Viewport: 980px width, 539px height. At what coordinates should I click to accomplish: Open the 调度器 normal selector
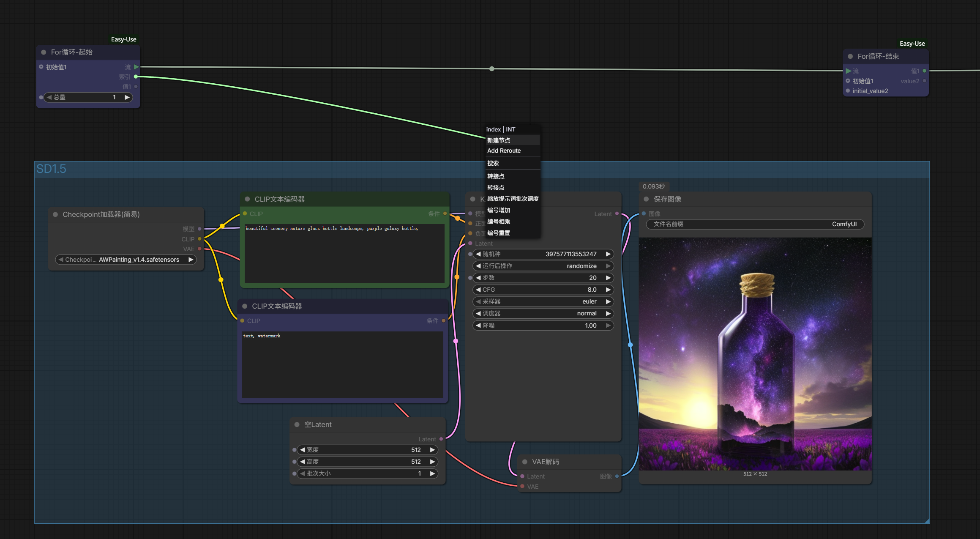point(543,313)
